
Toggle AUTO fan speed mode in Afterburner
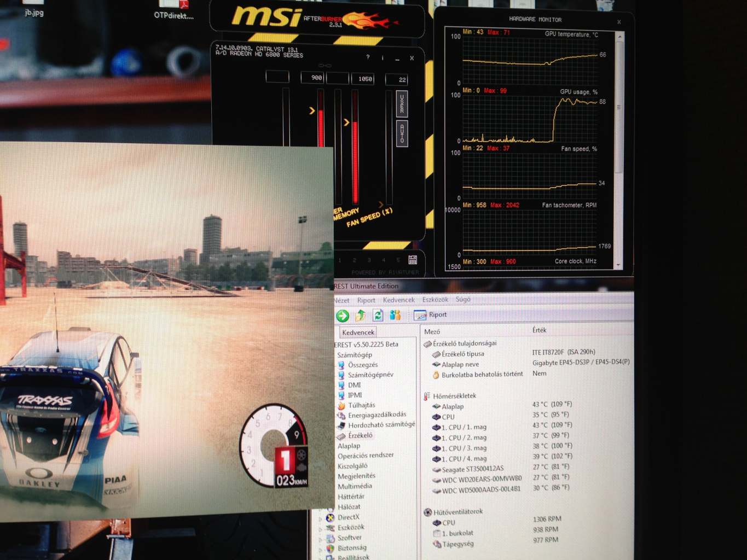click(402, 133)
